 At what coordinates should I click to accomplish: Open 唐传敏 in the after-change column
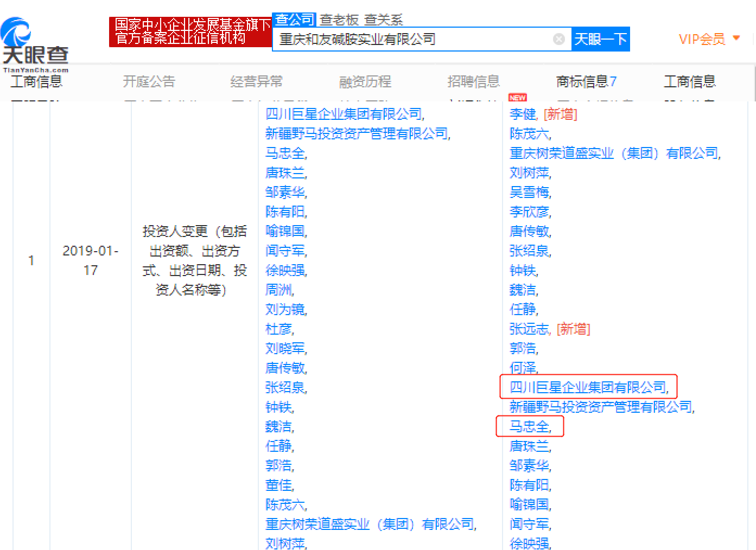pyautogui.click(x=530, y=231)
